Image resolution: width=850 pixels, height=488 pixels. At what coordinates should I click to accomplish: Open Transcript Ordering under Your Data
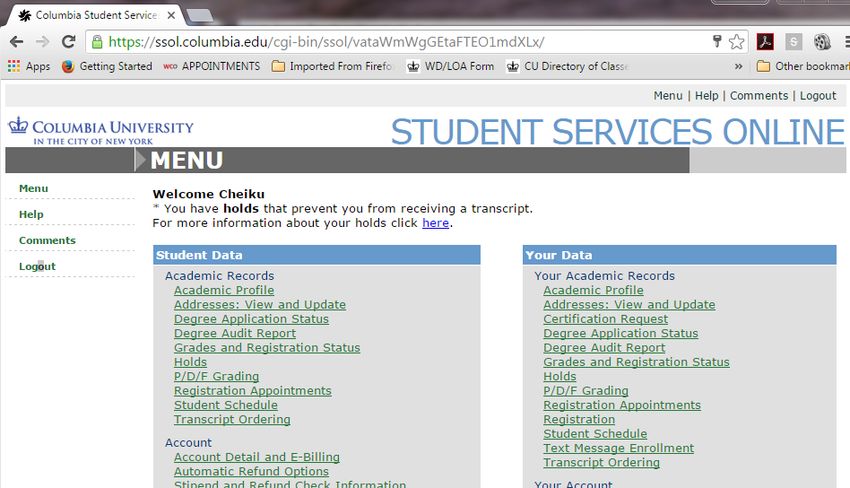[x=601, y=463]
